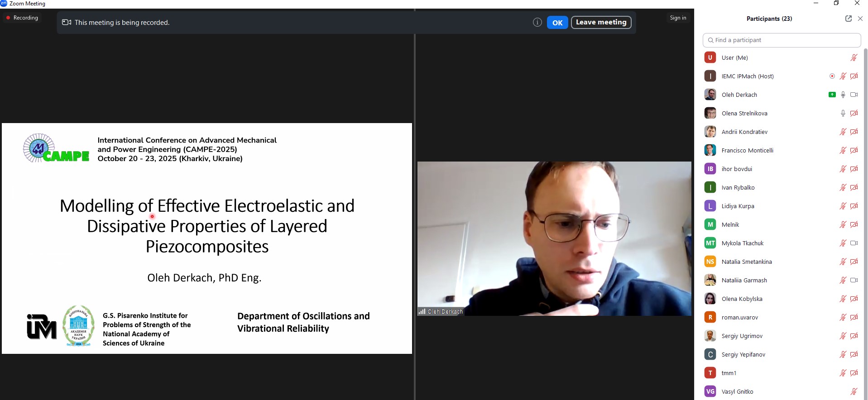
Task: Click Oleh Derkach's microphone icon
Action: (x=843, y=95)
